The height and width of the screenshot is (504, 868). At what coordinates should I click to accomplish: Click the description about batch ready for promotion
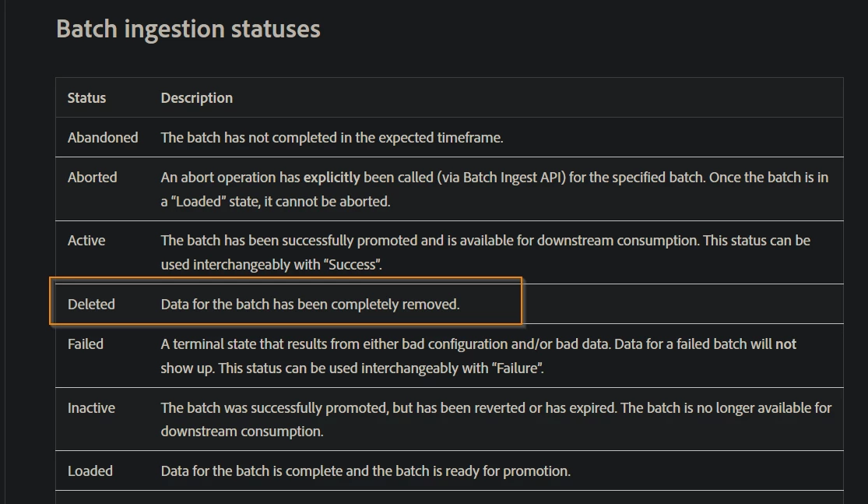[x=365, y=471]
